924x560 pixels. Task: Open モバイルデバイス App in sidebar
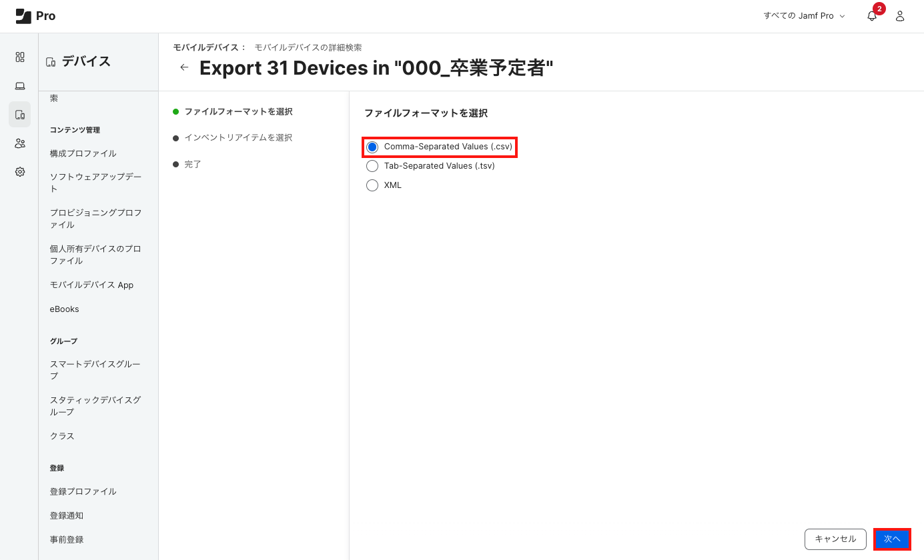(91, 285)
